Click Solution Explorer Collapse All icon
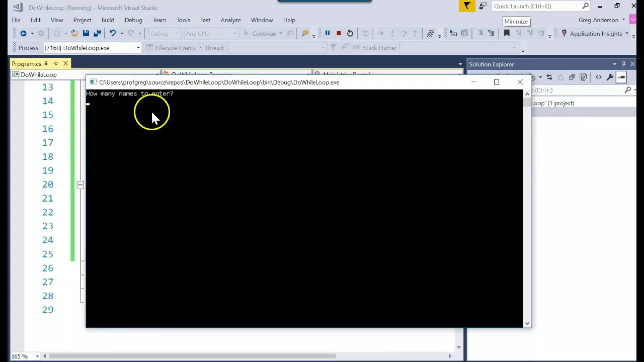644x362 pixels. 572,77
